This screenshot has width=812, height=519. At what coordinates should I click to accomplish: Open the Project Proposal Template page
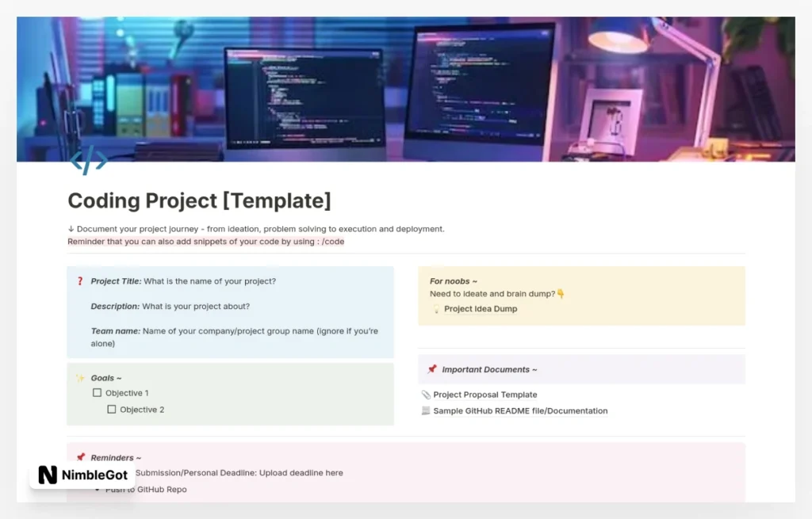(485, 395)
